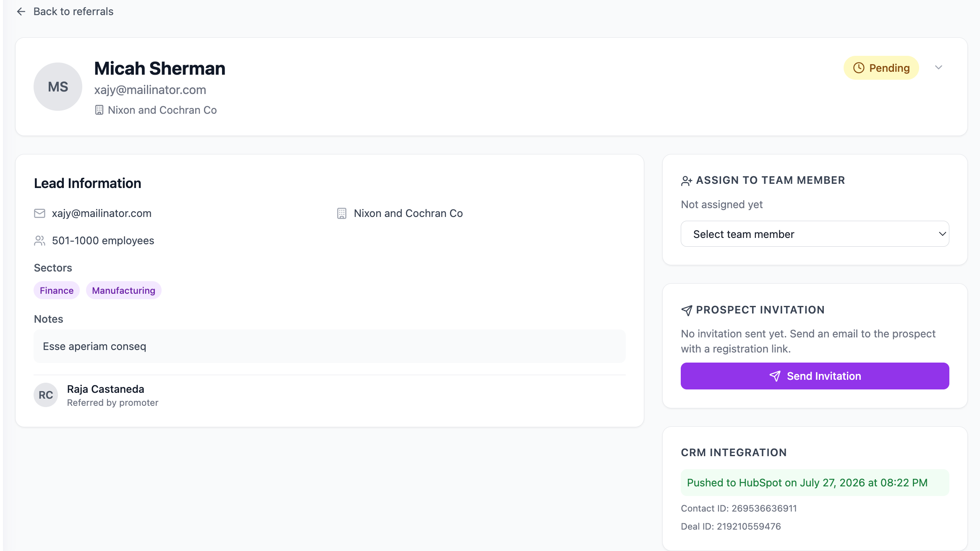Click the Lead Information heading
Viewport: 980px width, 551px height.
click(88, 183)
